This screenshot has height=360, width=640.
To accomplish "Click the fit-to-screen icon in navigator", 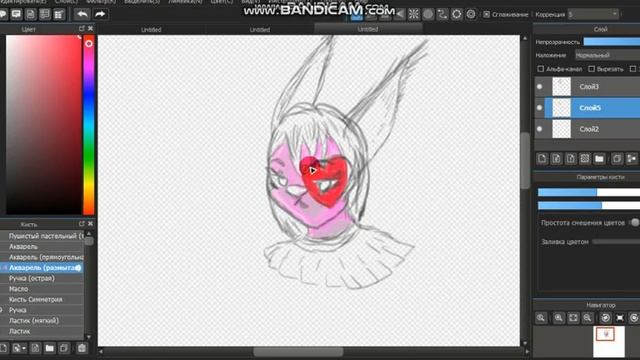I will [573, 318].
